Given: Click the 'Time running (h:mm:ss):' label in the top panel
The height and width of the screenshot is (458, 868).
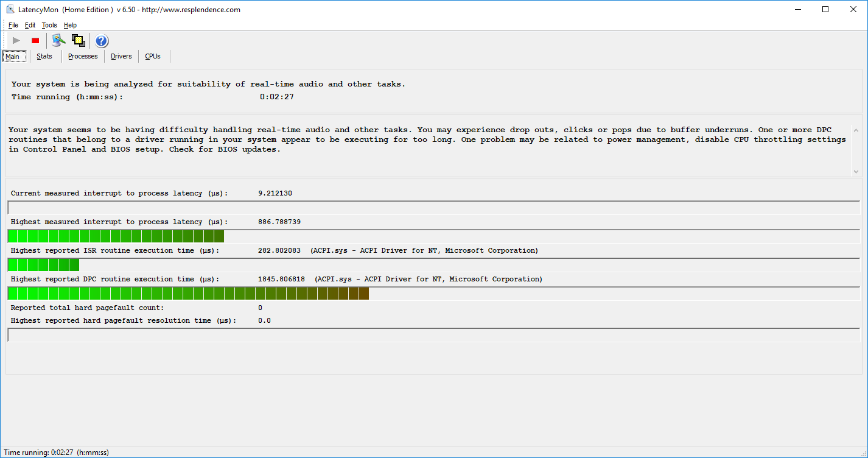Looking at the screenshot, I should (67, 97).
